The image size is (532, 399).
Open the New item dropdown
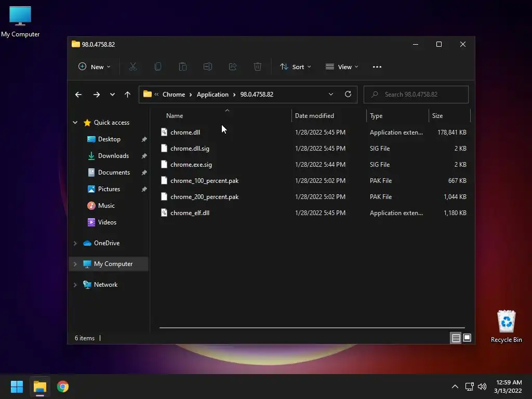click(95, 67)
